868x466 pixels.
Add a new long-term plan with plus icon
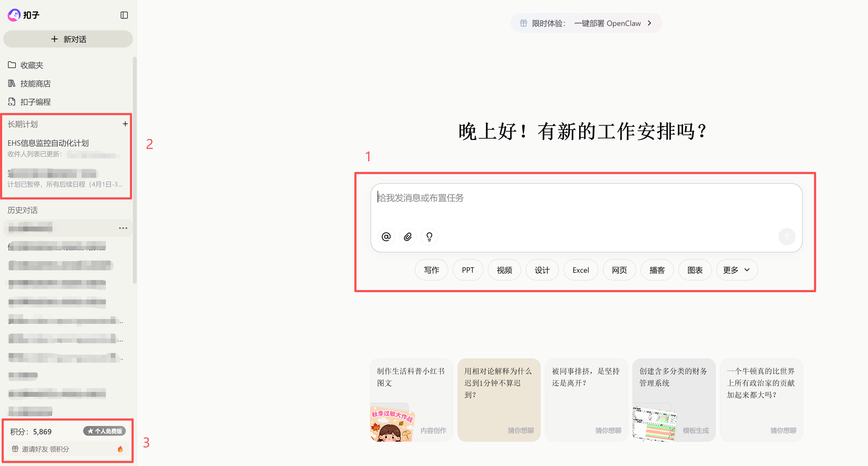125,124
